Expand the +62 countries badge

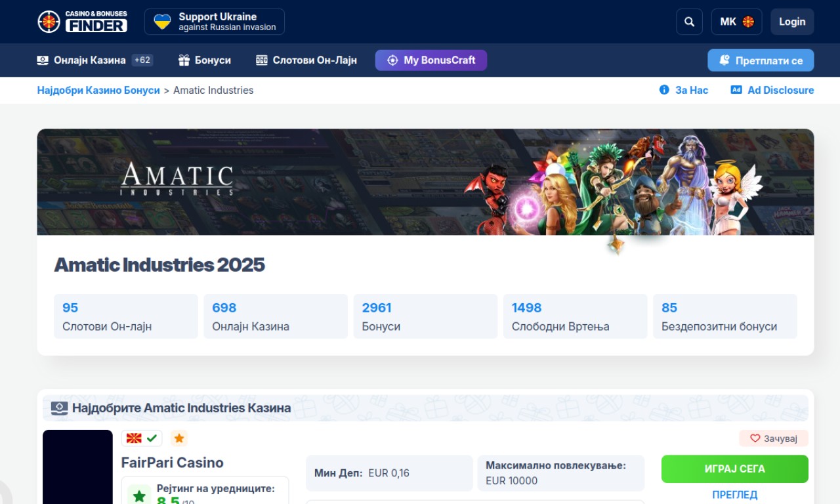pyautogui.click(x=142, y=60)
